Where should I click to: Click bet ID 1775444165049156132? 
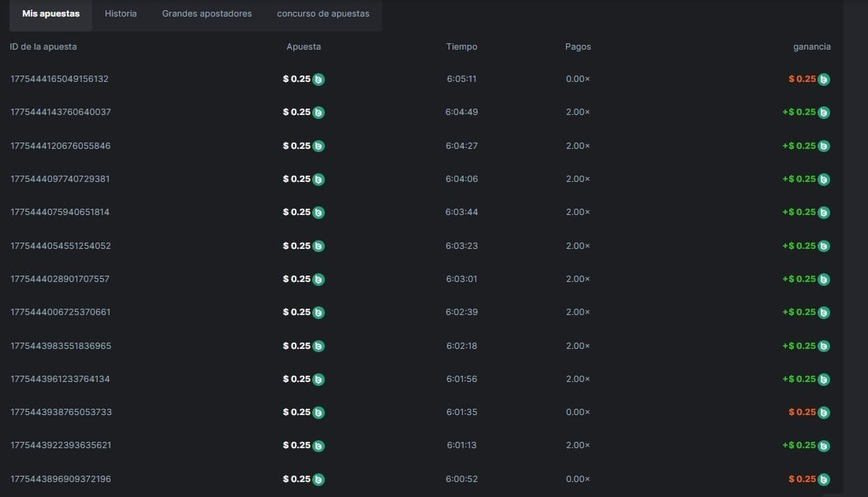(x=59, y=79)
